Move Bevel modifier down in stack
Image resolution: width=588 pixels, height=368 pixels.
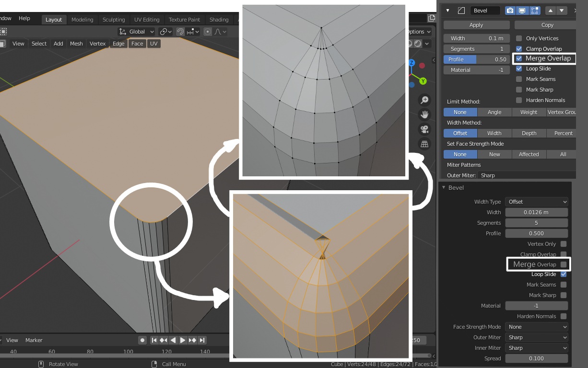pyautogui.click(x=562, y=11)
